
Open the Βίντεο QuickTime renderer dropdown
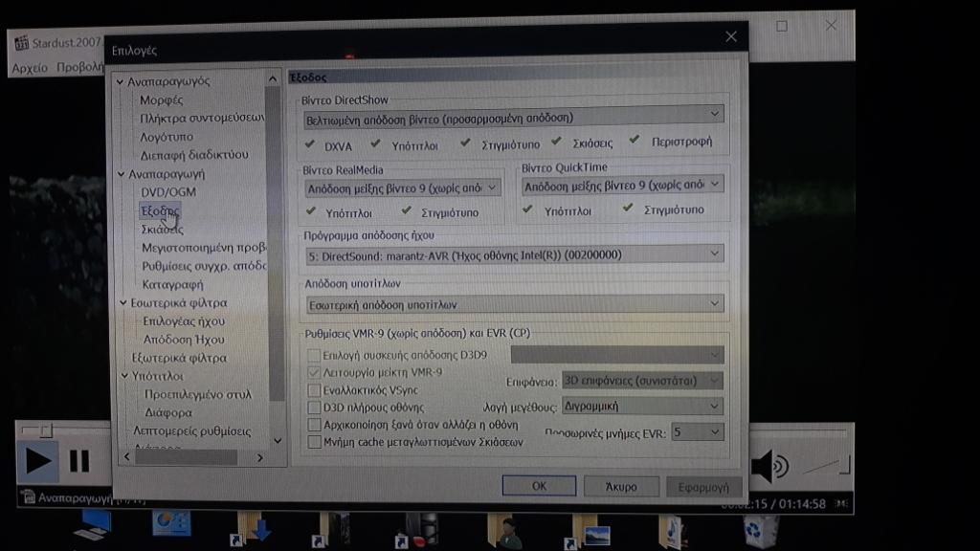(622, 186)
